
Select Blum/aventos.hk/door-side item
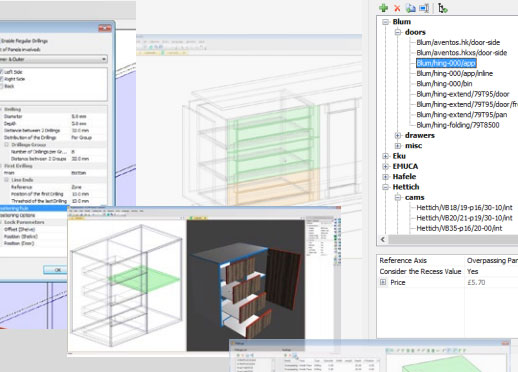pos(458,42)
